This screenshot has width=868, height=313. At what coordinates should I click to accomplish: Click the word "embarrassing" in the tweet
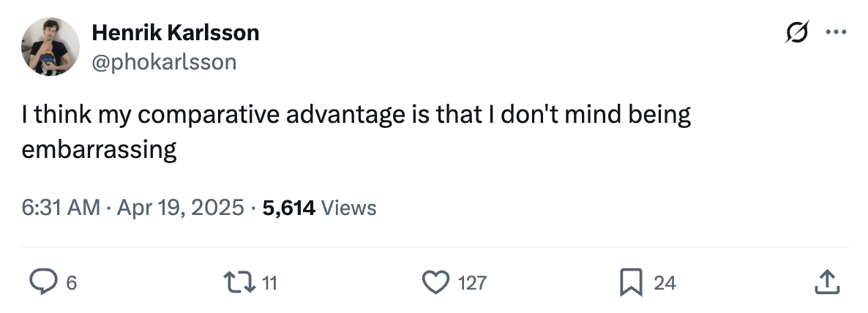click(x=100, y=150)
